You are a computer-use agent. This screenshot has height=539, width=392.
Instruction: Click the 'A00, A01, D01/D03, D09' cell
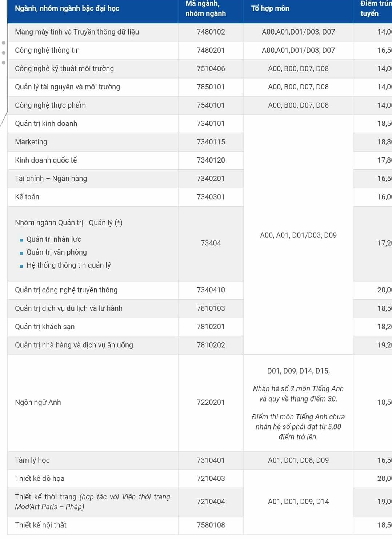pos(298,235)
